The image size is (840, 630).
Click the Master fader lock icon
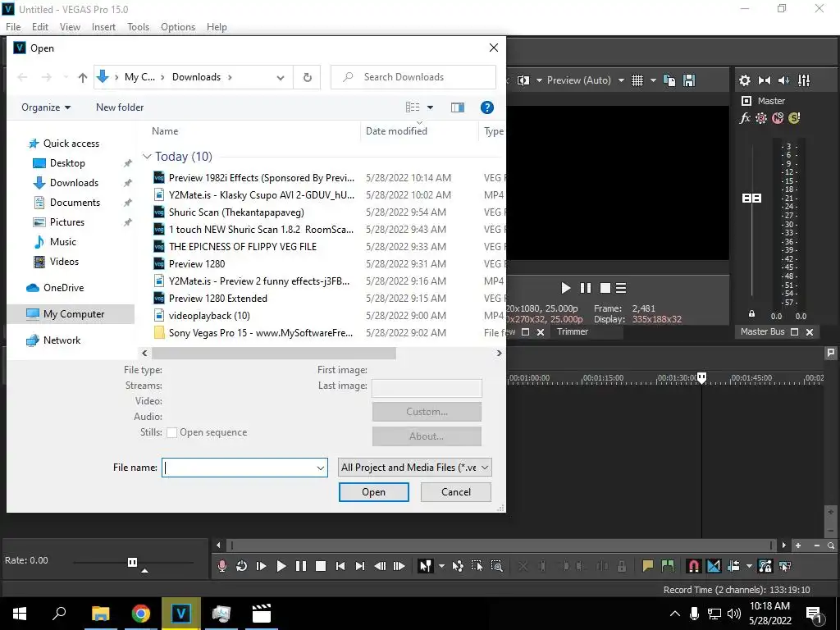(751, 314)
